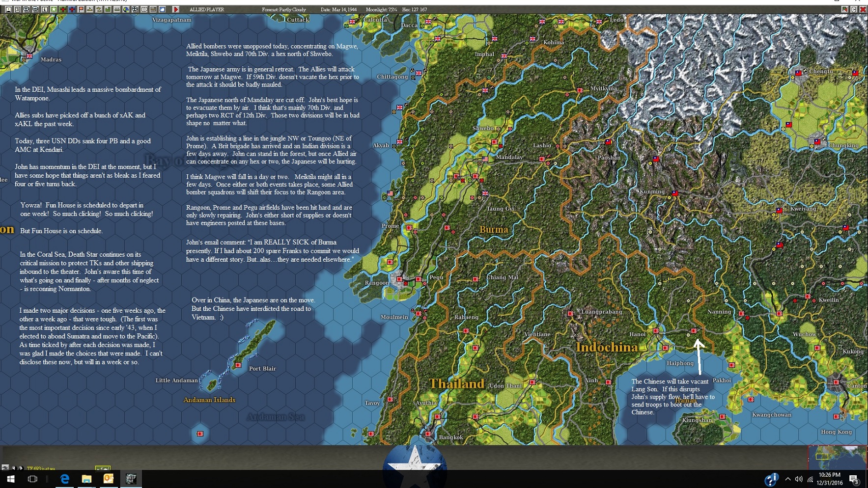Screen dimensions: 868x488
Task: Select the Chengtu base flag
Action: 799,73
